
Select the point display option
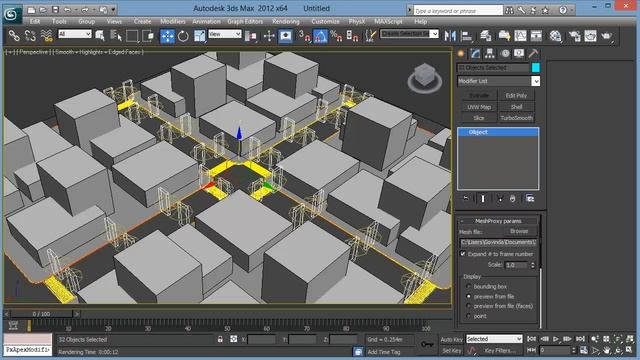469,316
